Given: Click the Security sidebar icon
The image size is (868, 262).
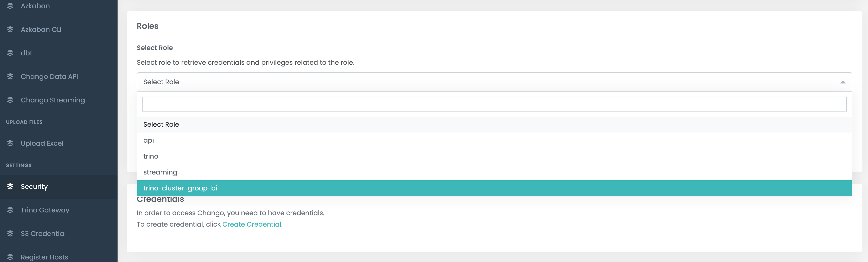Looking at the screenshot, I should coord(10,186).
